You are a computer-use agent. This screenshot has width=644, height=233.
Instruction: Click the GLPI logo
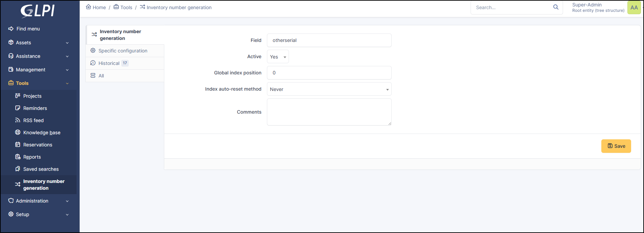[38, 11]
